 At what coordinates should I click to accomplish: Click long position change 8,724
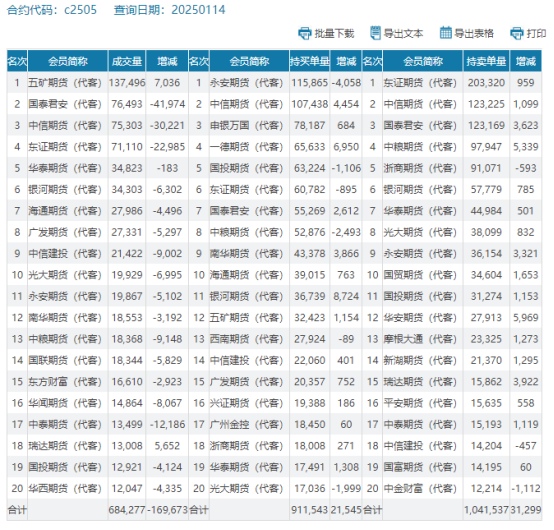point(346,296)
